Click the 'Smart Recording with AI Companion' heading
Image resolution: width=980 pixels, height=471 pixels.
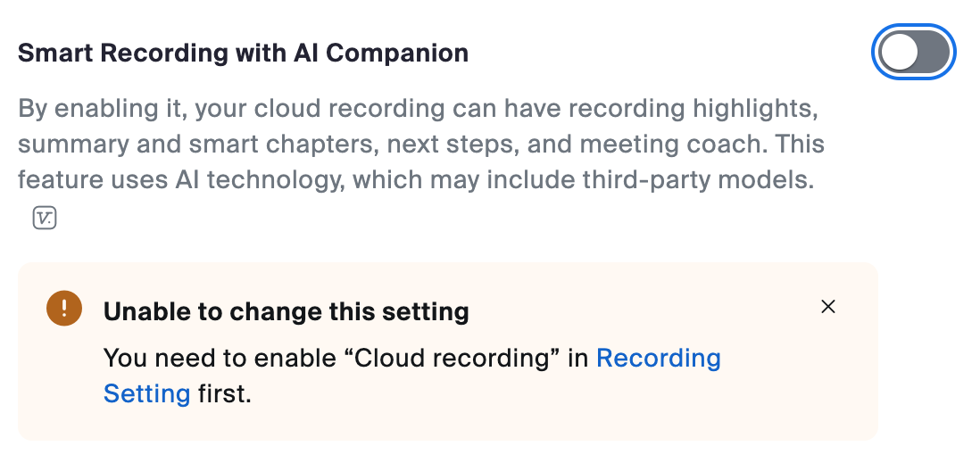pos(243,54)
